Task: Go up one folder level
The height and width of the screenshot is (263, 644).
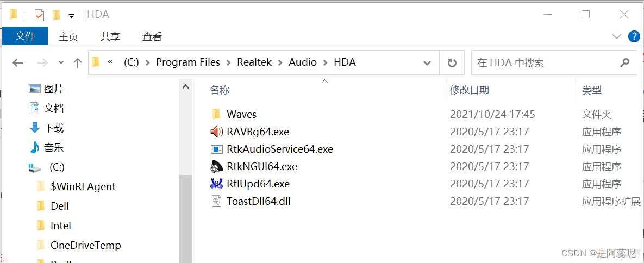Action: [77, 62]
